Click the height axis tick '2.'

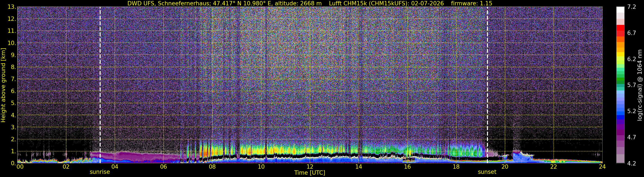coord(13,139)
